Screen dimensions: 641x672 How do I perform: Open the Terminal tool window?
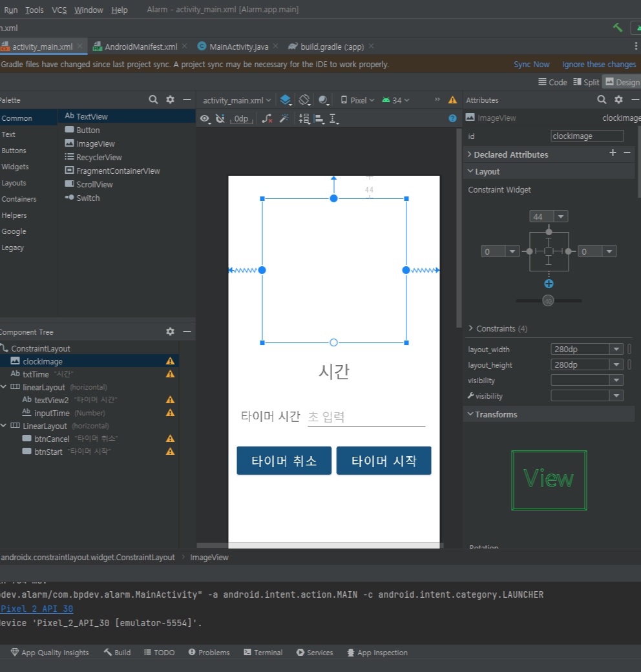(263, 652)
